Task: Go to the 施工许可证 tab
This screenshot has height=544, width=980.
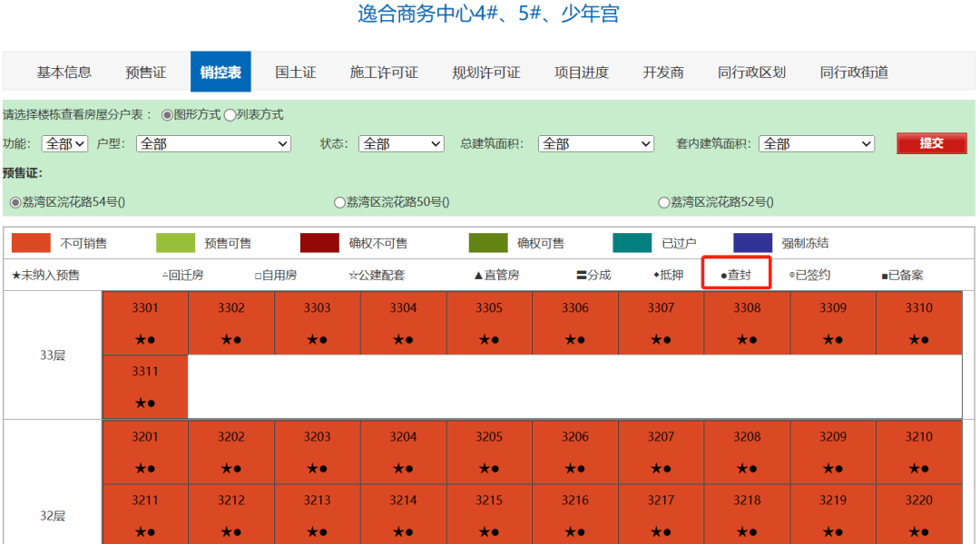Action: pos(384,73)
